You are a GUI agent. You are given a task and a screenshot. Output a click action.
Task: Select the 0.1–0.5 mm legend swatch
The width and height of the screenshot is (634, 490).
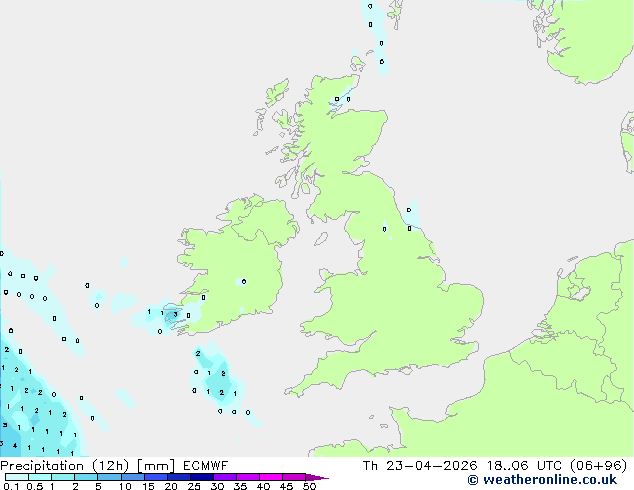pyautogui.click(x=17, y=477)
